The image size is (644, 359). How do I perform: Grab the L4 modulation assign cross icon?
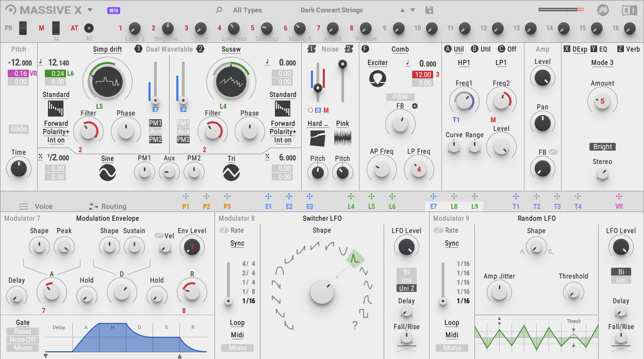click(351, 197)
